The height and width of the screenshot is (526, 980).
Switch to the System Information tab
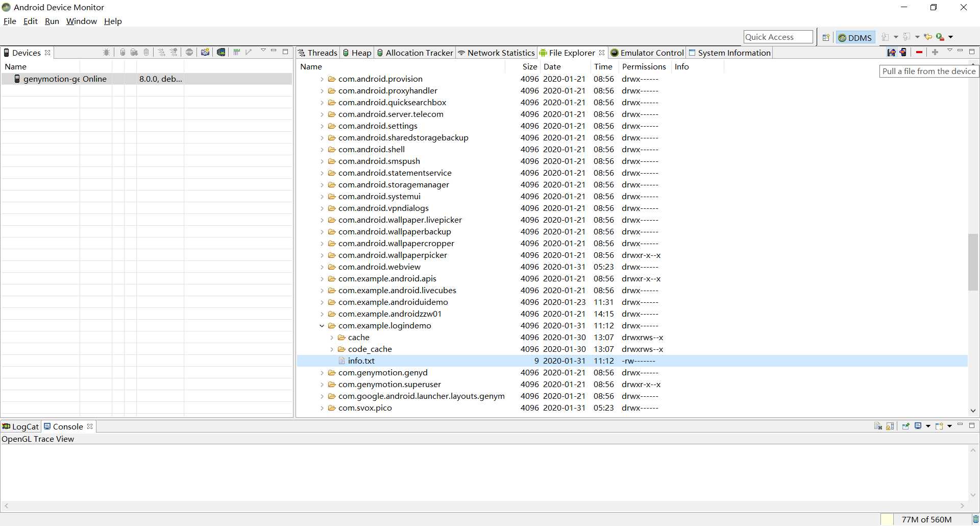point(729,53)
